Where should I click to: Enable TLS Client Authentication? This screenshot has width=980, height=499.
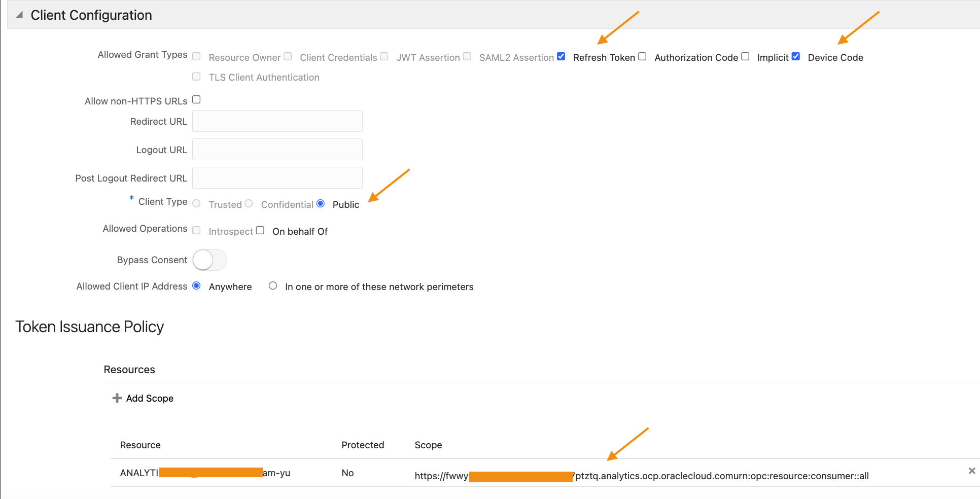coord(196,76)
